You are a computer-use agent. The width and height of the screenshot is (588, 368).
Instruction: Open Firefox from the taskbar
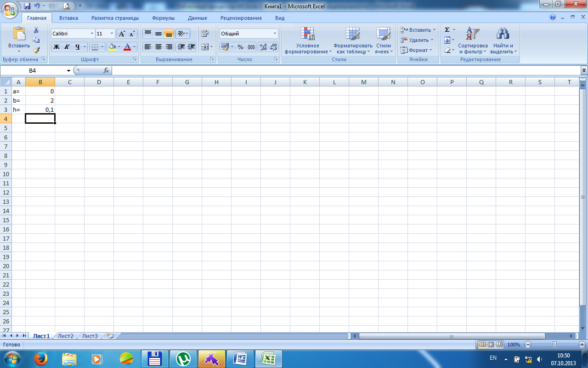coord(41,358)
